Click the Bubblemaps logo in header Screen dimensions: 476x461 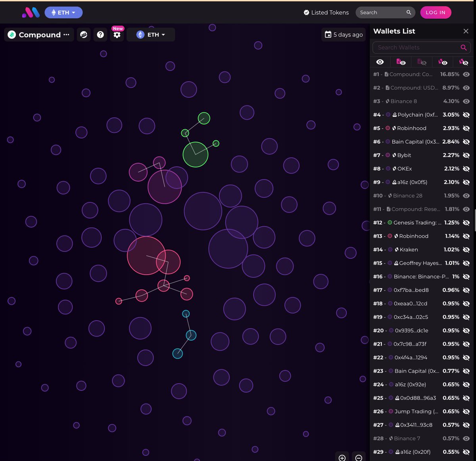[x=31, y=13]
